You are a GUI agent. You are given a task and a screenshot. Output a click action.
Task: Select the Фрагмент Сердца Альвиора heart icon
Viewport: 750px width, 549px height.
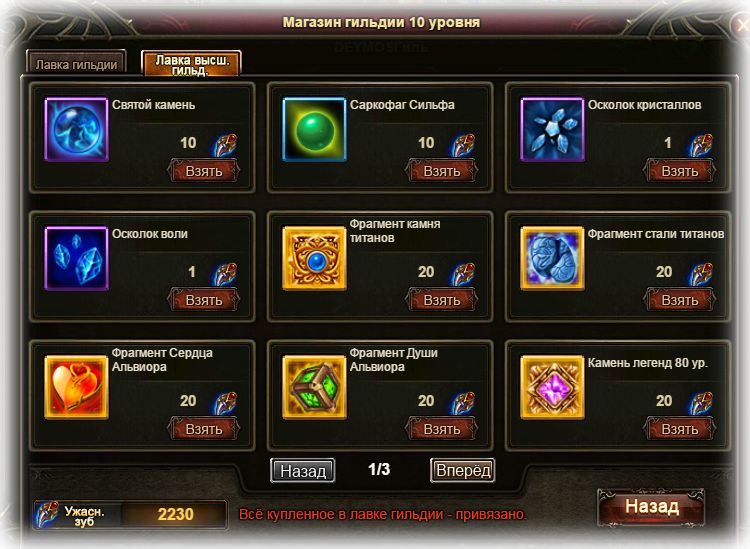(76, 387)
